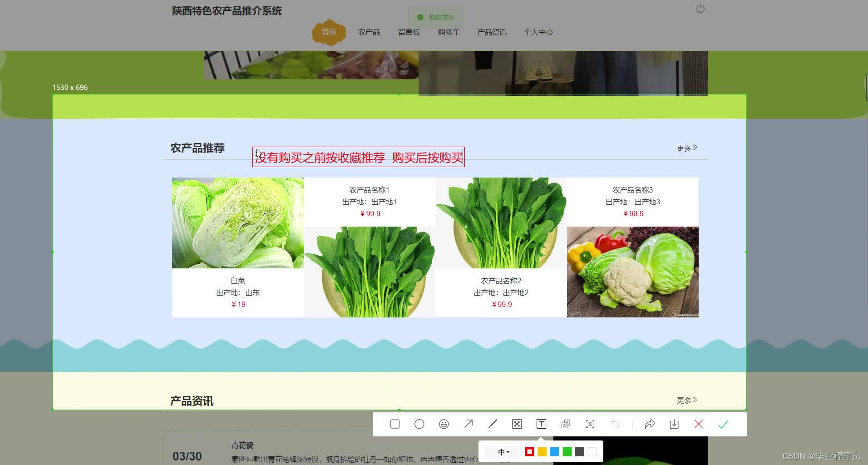Open the emoji sticker tool

[444, 424]
